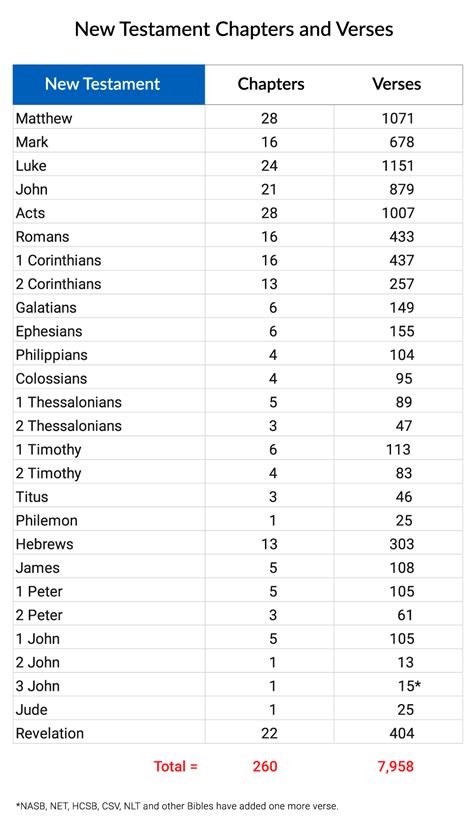This screenshot has height=822, width=474.
Task: Click the Matthew row label
Action: (44, 118)
